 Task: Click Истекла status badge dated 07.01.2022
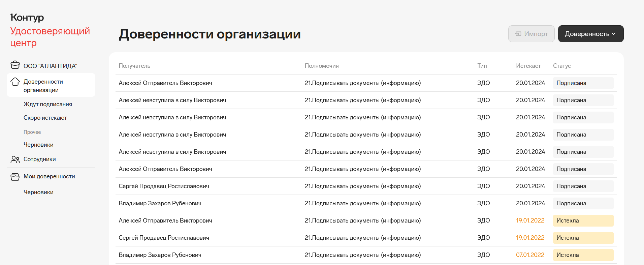pyautogui.click(x=583, y=255)
